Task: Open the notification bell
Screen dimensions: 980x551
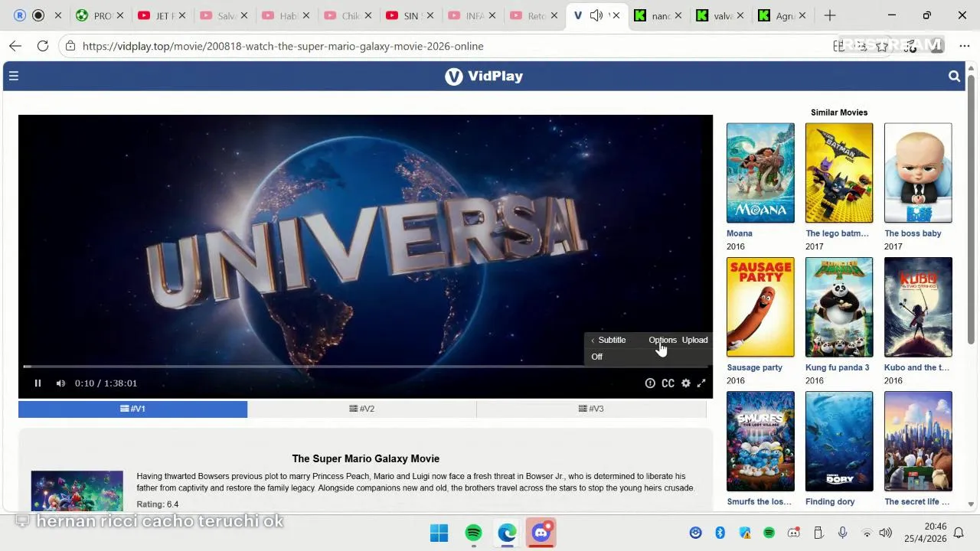Action: click(959, 533)
